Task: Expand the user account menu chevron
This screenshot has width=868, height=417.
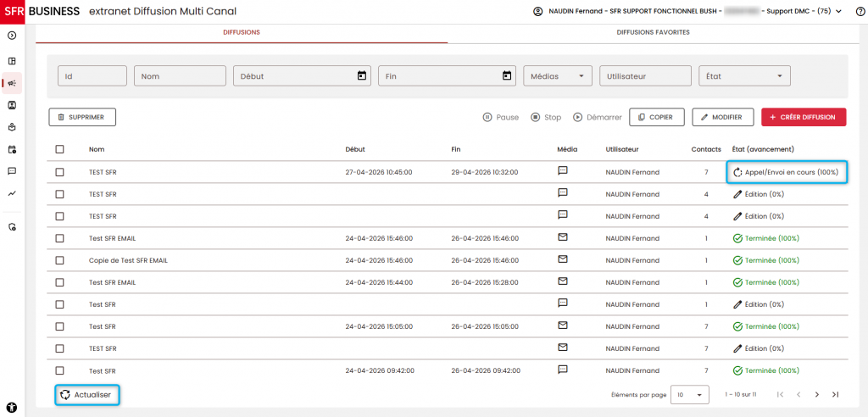Action: (x=839, y=11)
